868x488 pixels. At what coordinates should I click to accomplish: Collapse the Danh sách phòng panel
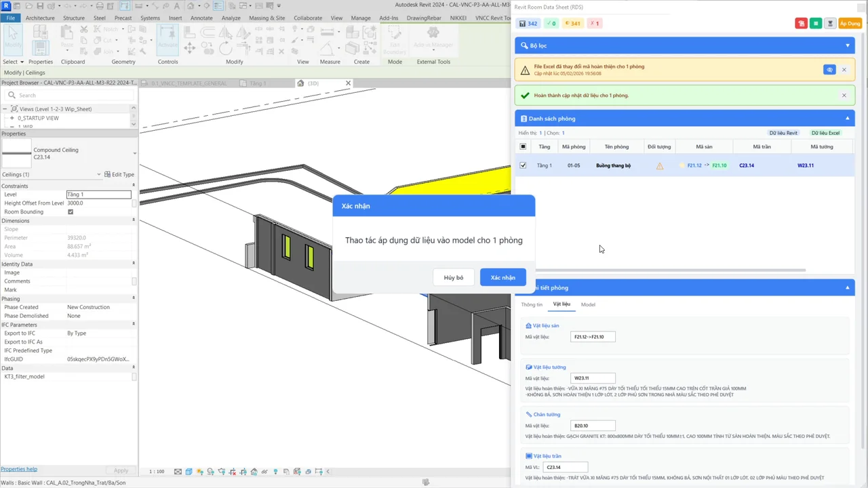[x=847, y=119]
